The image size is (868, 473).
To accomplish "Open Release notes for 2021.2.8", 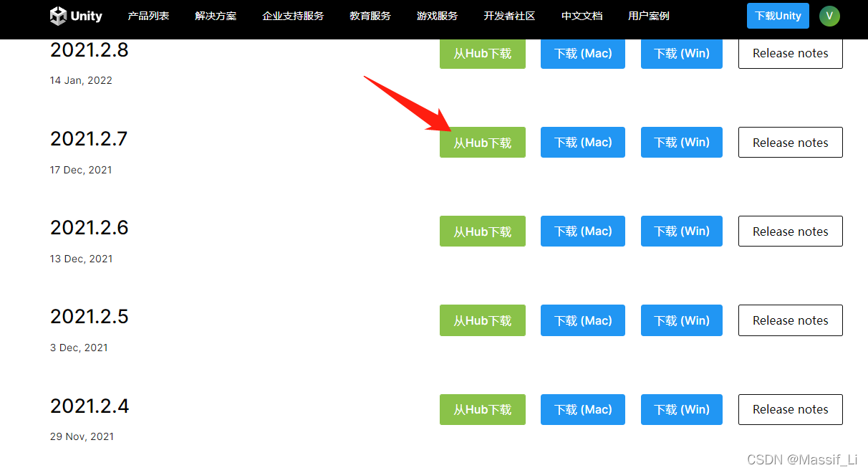I will pyautogui.click(x=791, y=53).
